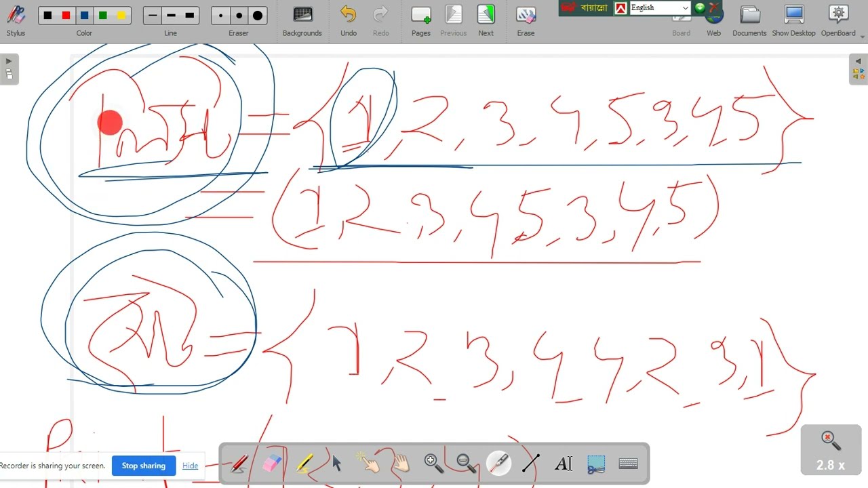Viewport: 868px width, 488px height.
Task: Select the Eraser tool in the stylus palette
Action: point(271,464)
